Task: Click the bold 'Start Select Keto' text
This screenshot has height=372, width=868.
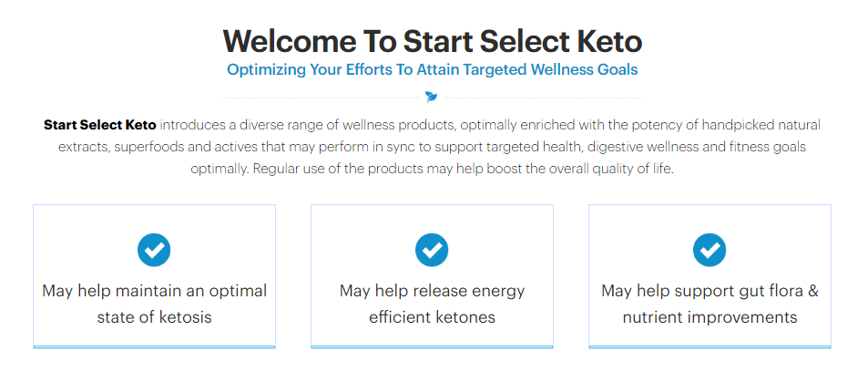Action: coord(99,125)
